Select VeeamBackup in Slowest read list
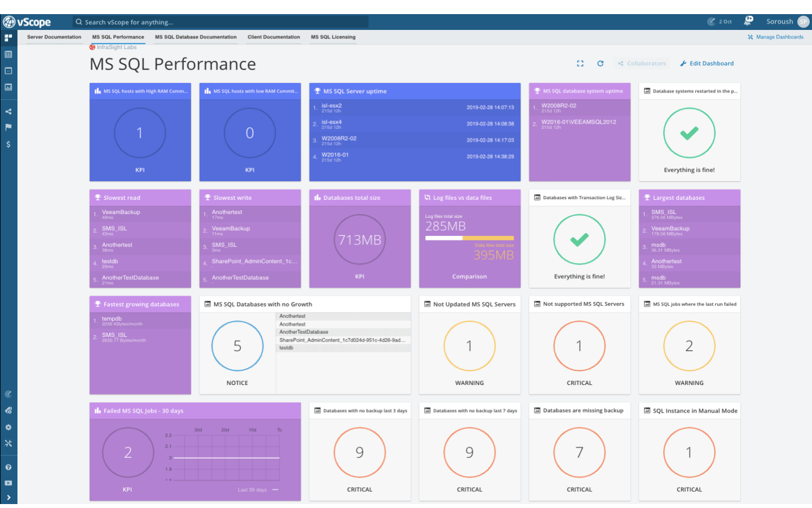The width and height of the screenshot is (812, 508). pyautogui.click(x=140, y=214)
